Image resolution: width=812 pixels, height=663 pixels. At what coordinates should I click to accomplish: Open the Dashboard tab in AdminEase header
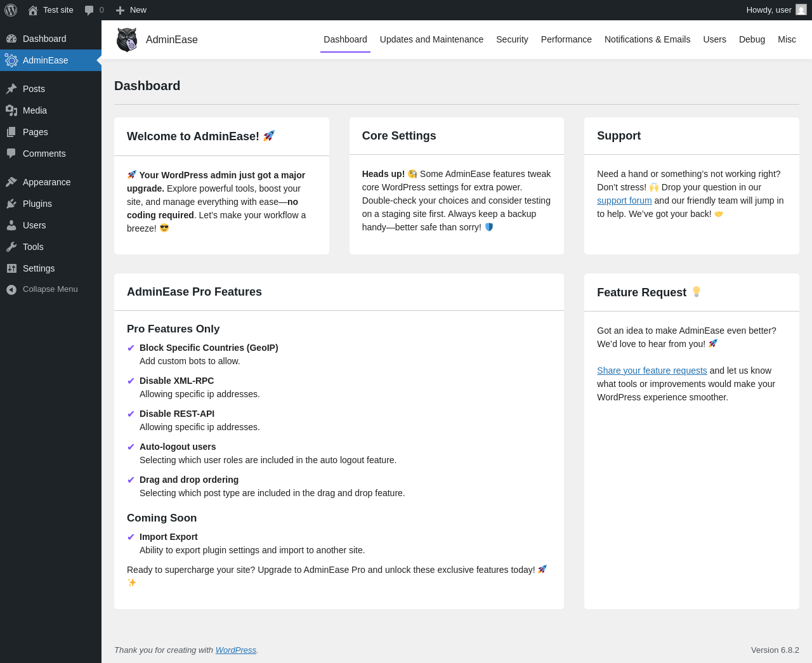tap(345, 39)
